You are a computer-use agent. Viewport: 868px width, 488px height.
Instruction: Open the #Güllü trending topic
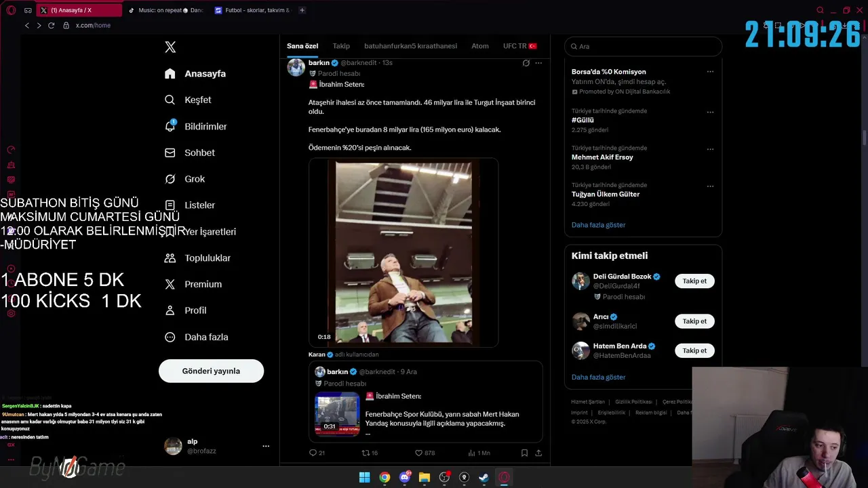pyautogui.click(x=583, y=120)
